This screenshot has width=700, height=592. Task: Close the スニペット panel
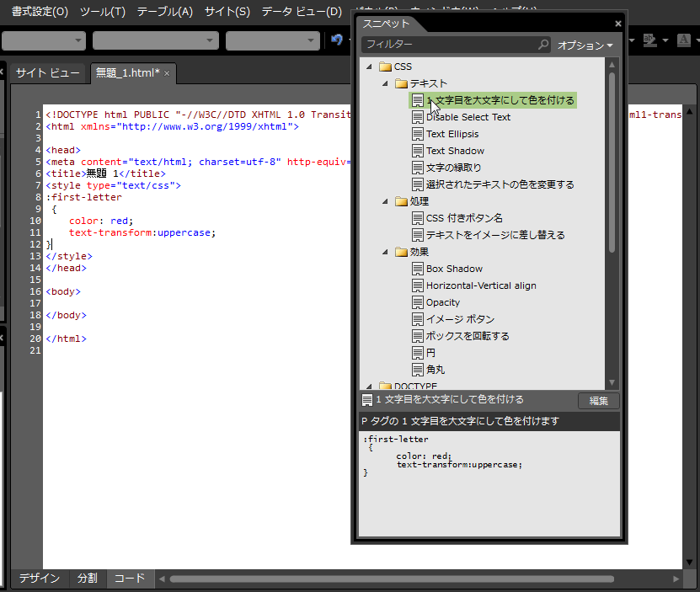pos(618,24)
